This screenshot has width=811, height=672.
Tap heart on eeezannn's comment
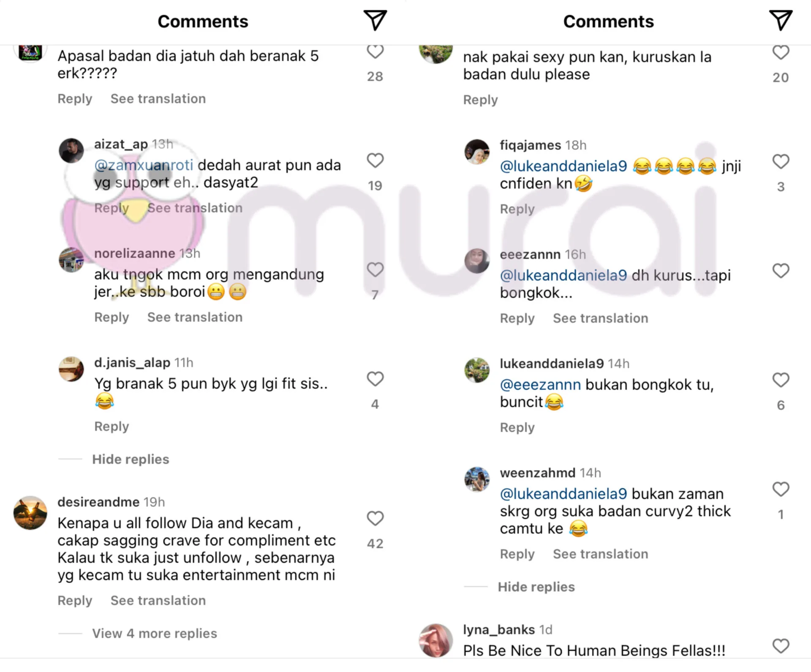coord(780,271)
